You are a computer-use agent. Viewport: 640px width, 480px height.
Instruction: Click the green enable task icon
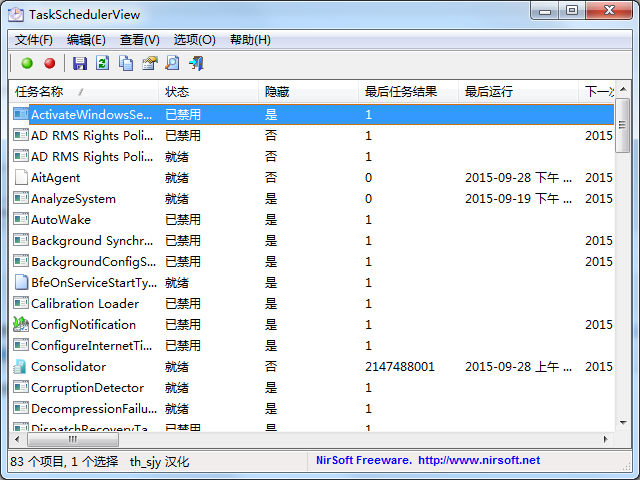(x=27, y=63)
